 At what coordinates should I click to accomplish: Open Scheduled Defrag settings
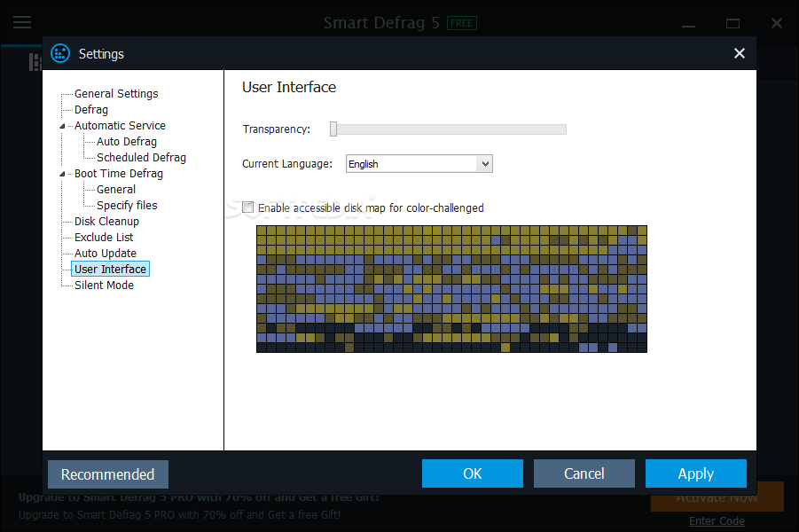click(141, 158)
